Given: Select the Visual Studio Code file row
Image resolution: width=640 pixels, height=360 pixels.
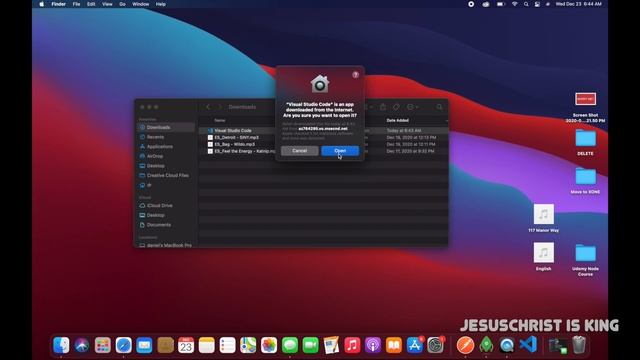Looking at the screenshot, I should tap(323, 131).
